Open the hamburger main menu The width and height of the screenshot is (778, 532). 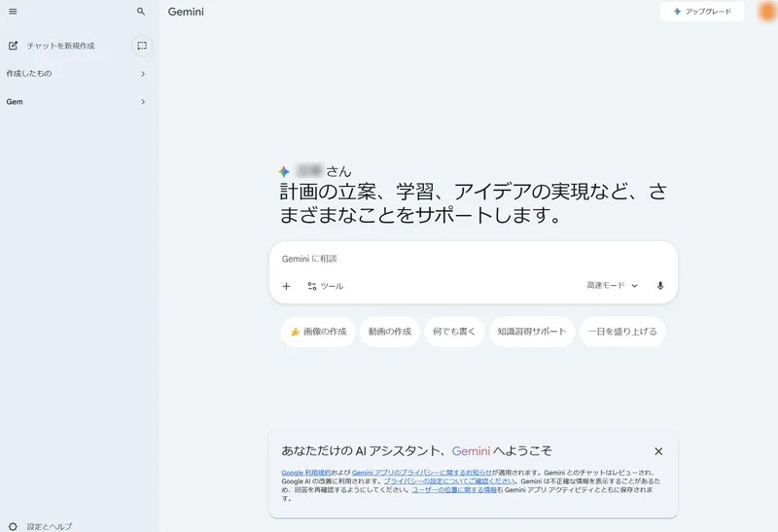[x=13, y=12]
